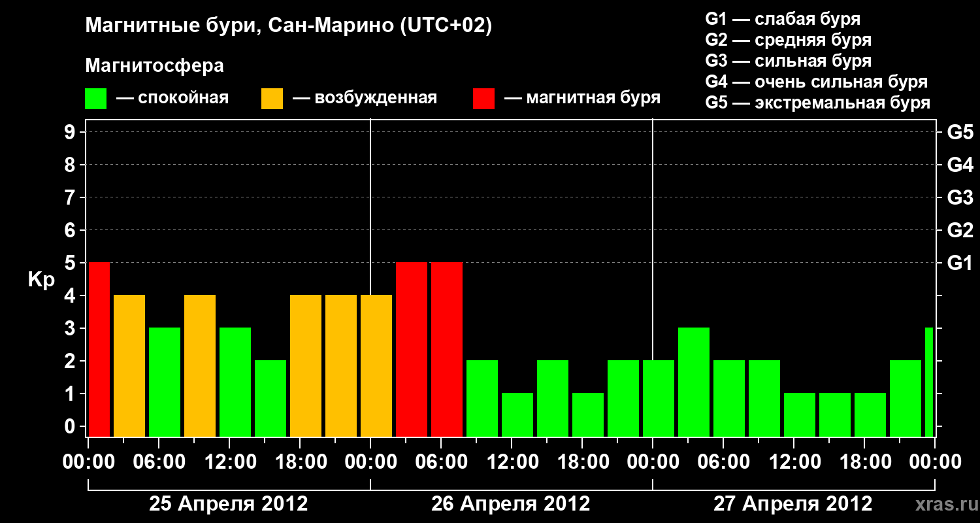Click the right-axis 'G1' label
The height and width of the screenshot is (523, 980).
click(960, 263)
